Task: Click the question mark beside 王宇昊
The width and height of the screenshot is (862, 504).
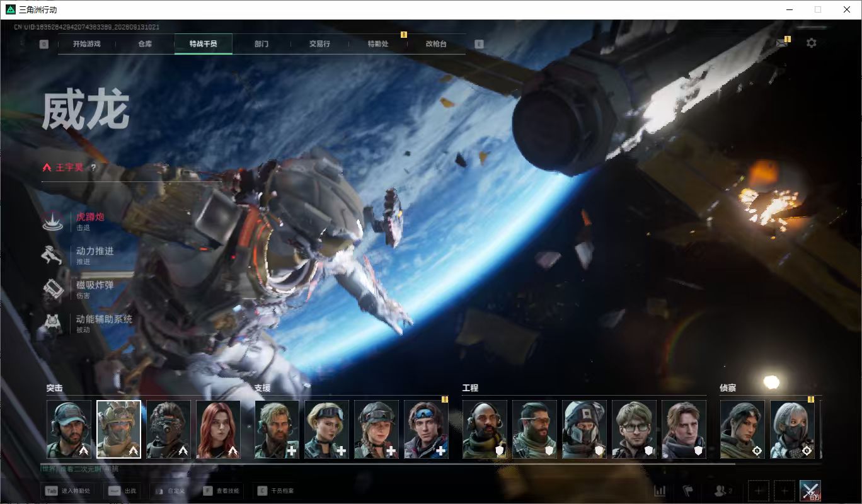Action: pos(94,168)
